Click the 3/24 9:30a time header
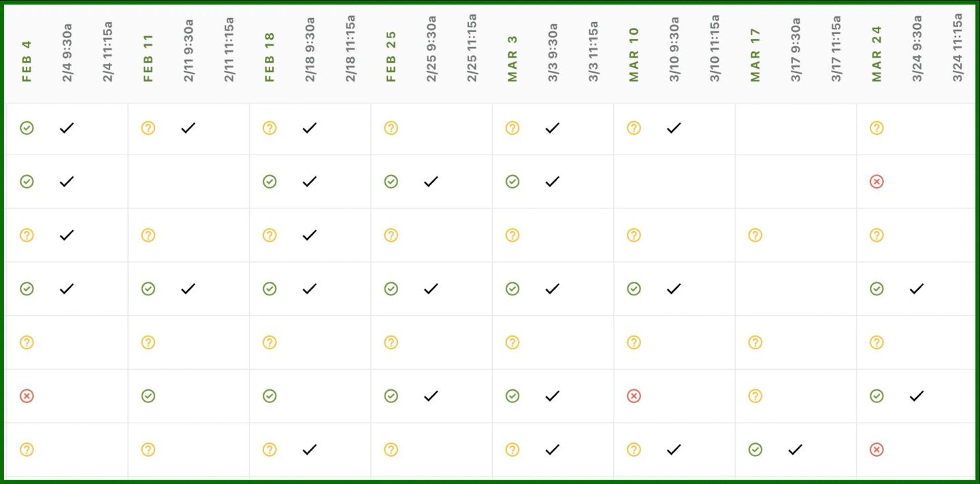 (x=917, y=48)
